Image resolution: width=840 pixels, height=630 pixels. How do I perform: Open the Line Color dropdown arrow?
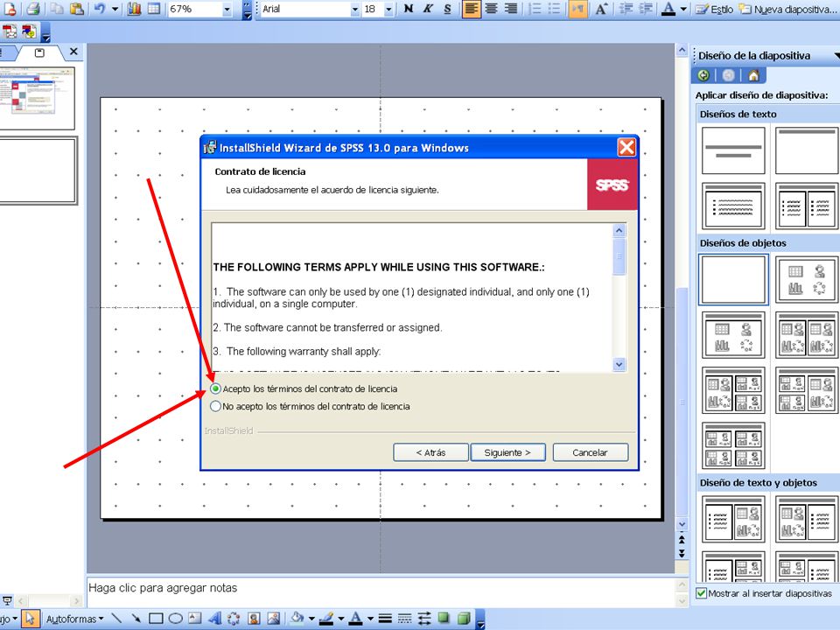pyautogui.click(x=340, y=619)
